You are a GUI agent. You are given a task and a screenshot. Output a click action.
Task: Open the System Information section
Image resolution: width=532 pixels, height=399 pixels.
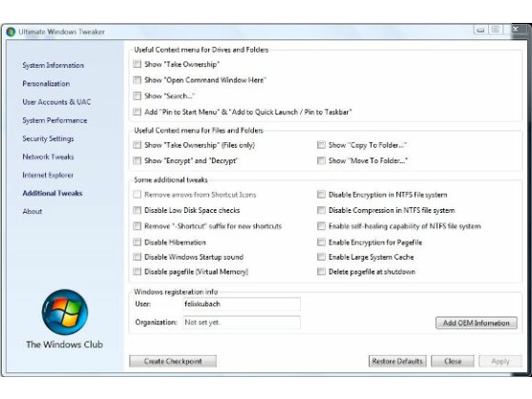53,65
